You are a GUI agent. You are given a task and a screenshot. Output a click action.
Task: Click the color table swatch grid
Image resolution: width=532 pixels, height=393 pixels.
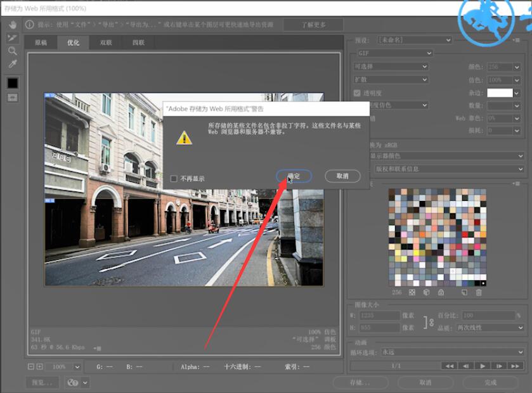click(437, 237)
